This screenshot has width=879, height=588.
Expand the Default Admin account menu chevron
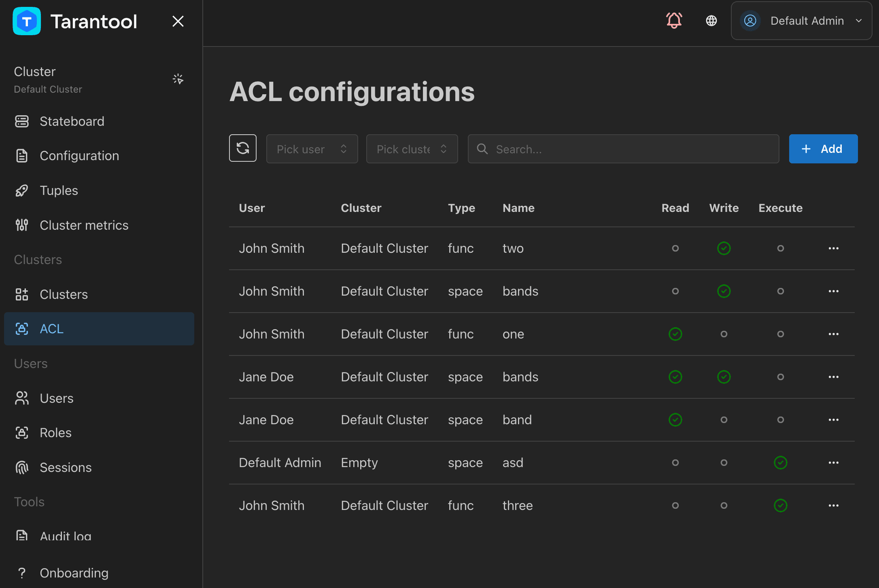point(859,21)
